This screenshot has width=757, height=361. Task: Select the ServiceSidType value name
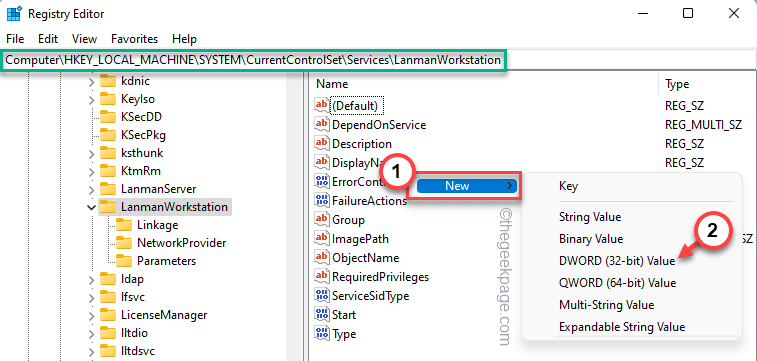click(371, 295)
